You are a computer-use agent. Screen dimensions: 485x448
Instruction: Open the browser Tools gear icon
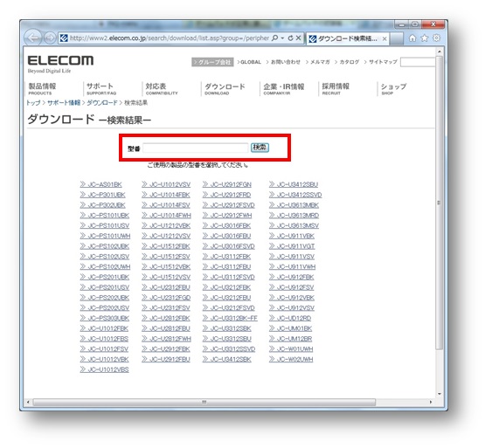(x=436, y=38)
